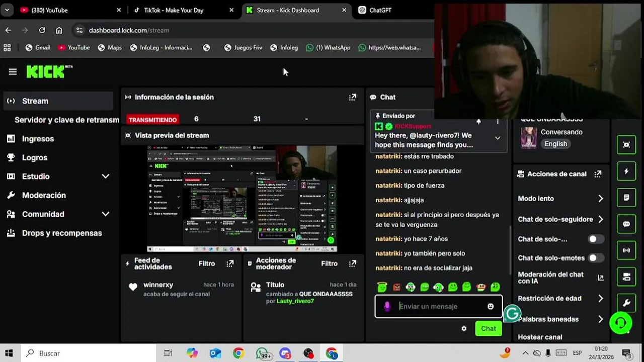This screenshot has height=362, width=644.
Task: Toggle the Chat de solo-emotes switch
Action: coord(596,258)
